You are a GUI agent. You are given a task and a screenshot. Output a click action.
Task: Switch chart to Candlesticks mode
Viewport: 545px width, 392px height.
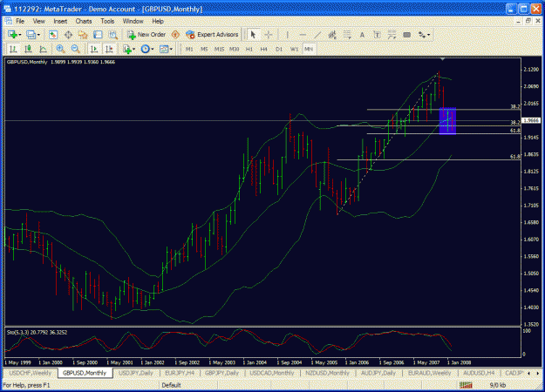click(28, 49)
